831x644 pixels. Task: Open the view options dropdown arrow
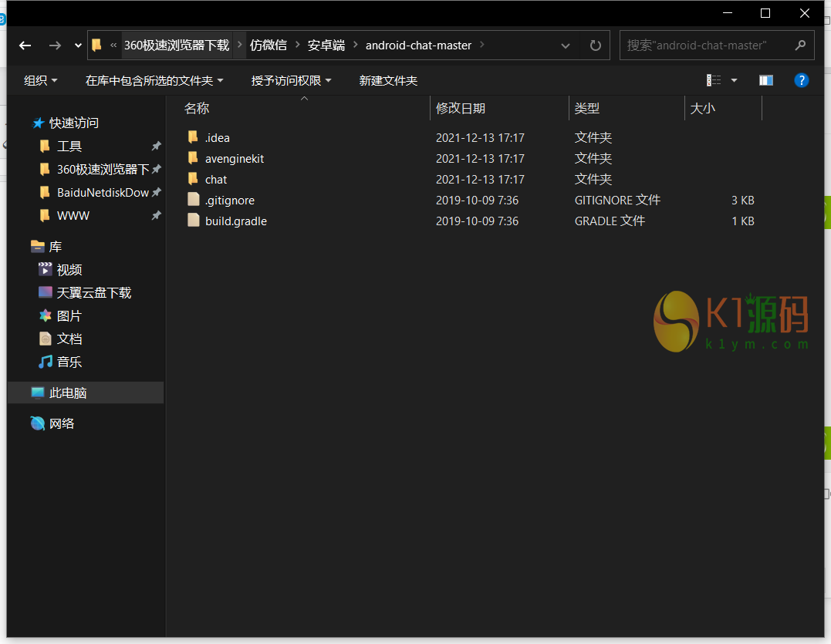(x=734, y=80)
